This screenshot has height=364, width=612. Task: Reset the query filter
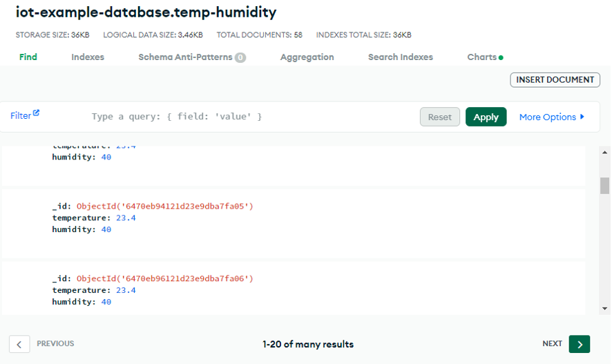(x=439, y=117)
